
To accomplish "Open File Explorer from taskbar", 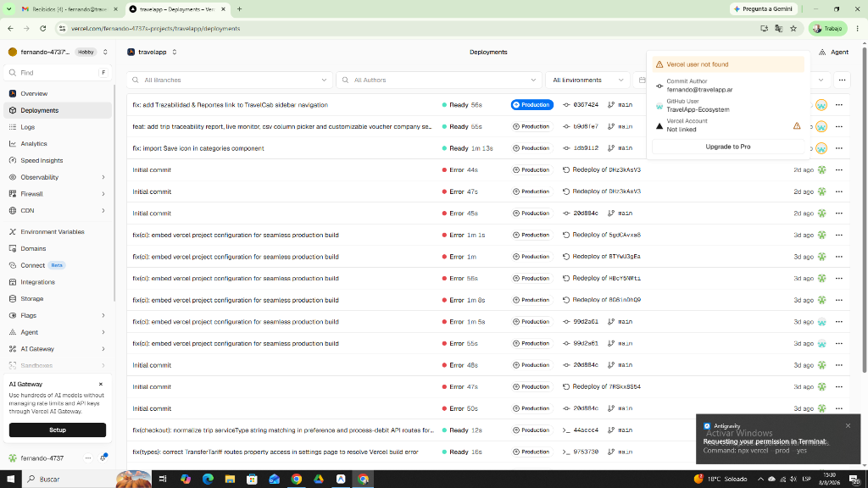I will click(x=230, y=480).
